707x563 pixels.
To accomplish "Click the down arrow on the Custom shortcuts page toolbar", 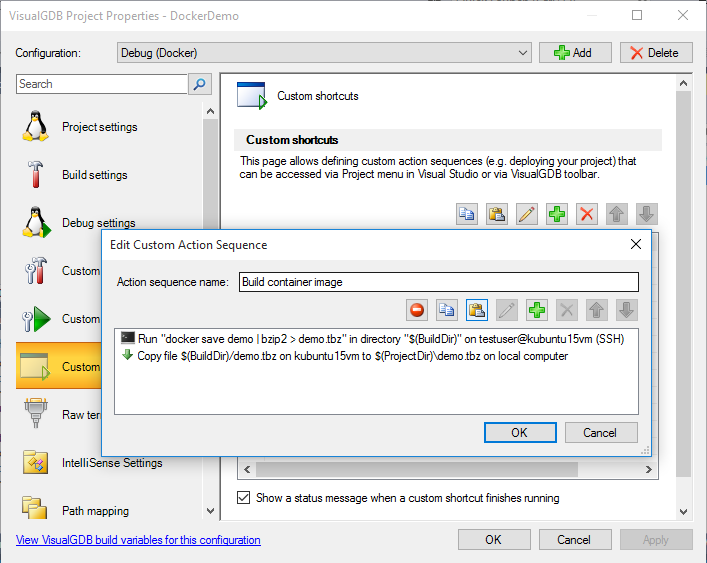I will (647, 214).
